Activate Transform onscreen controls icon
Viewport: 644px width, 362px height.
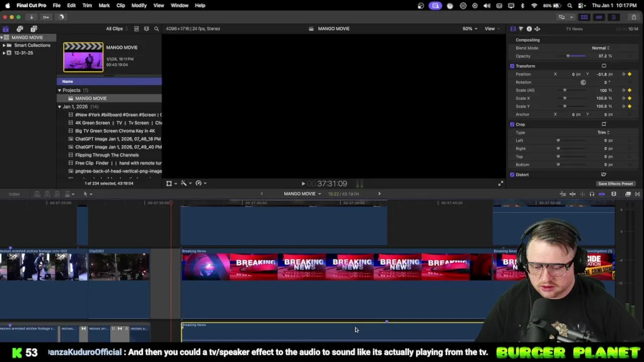pyautogui.click(x=604, y=66)
